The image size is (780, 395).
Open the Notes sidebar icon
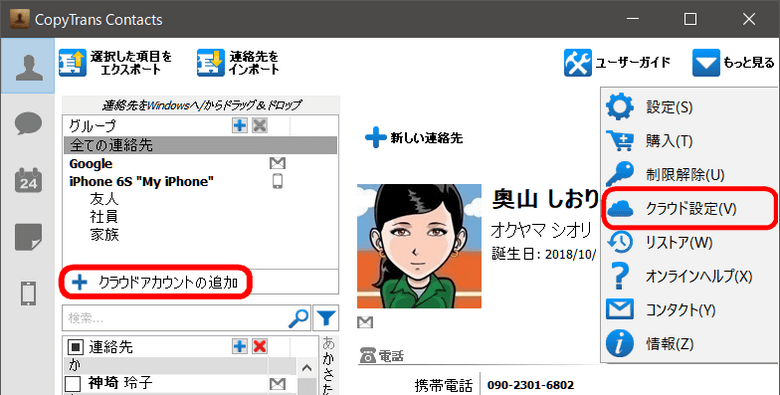pos(28,237)
